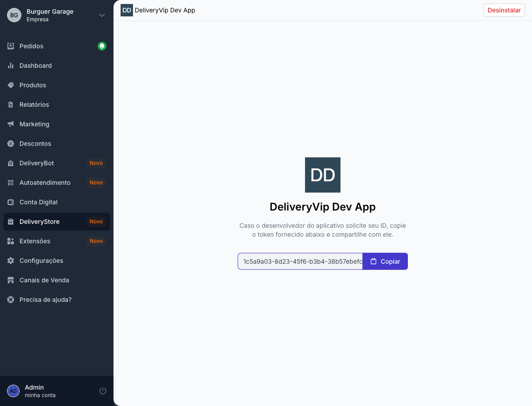
Task: Click the Relatórios document icon
Action: pyautogui.click(x=11, y=105)
